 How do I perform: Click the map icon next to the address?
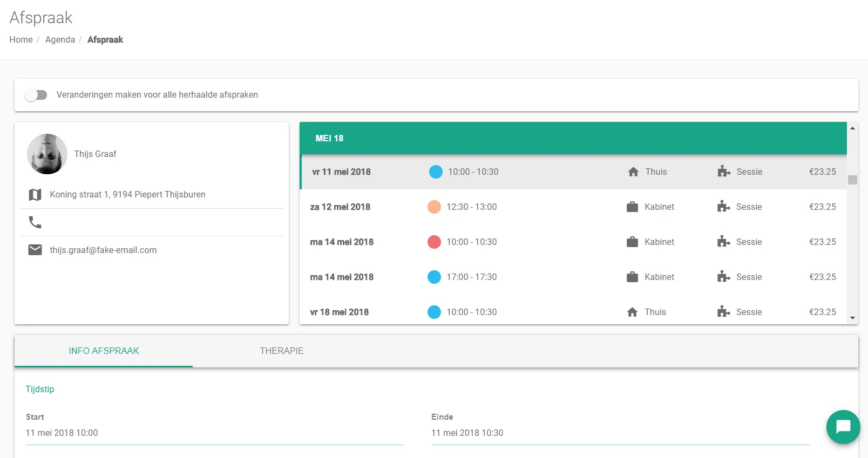(35, 195)
